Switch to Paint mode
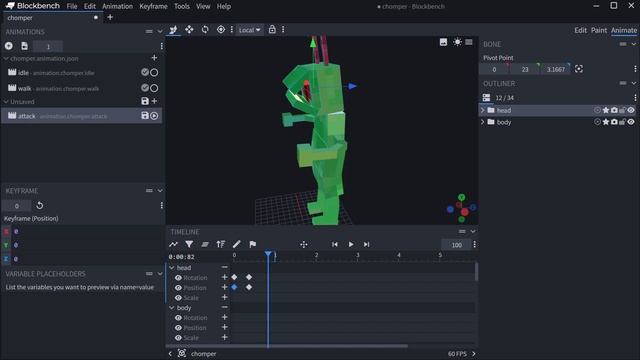 click(x=599, y=30)
